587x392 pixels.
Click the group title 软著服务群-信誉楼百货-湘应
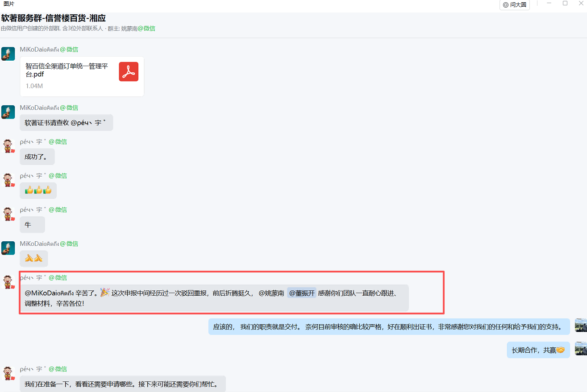(54, 18)
